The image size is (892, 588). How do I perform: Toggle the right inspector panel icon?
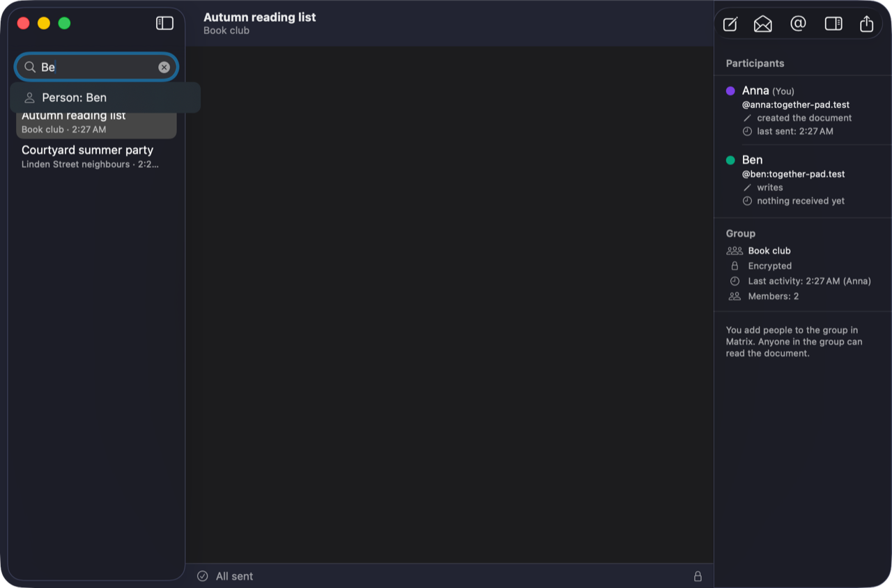pyautogui.click(x=833, y=24)
